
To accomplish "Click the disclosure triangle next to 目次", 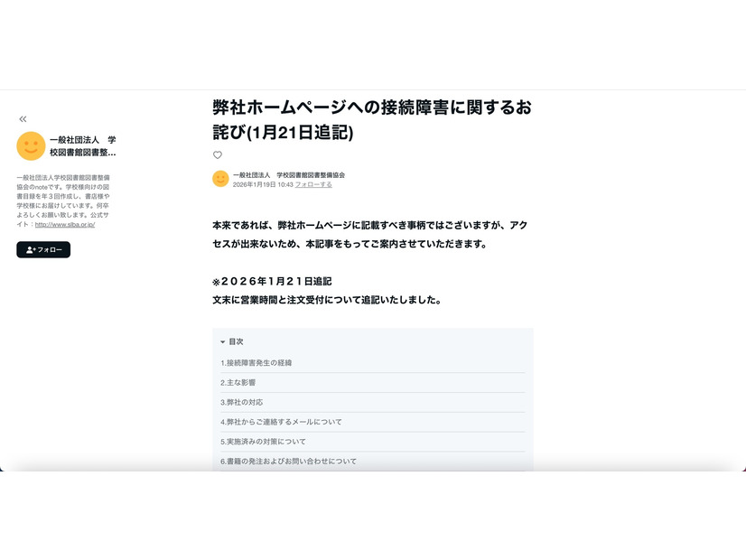I will [x=222, y=341].
